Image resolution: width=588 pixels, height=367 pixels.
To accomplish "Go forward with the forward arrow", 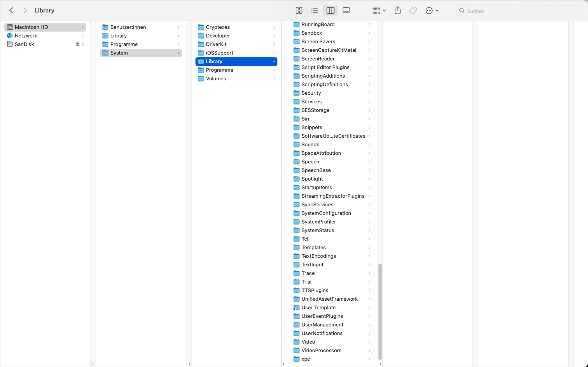I will (25, 11).
